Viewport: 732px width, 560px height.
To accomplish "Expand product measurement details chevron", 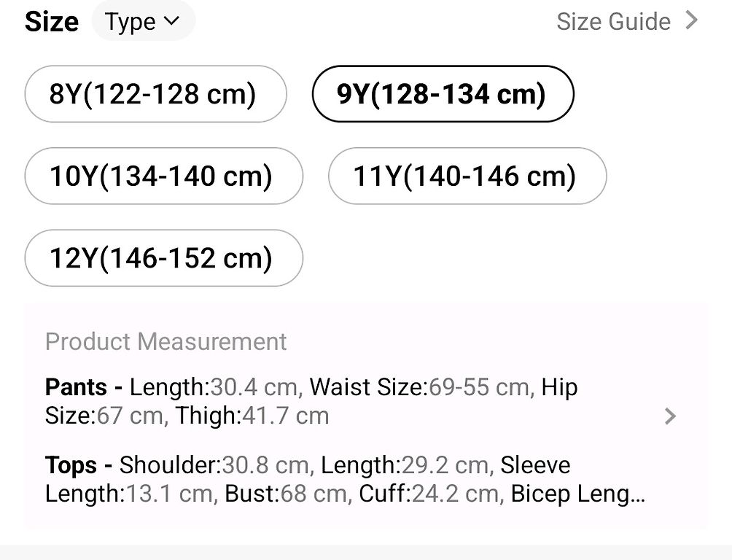I will [670, 416].
